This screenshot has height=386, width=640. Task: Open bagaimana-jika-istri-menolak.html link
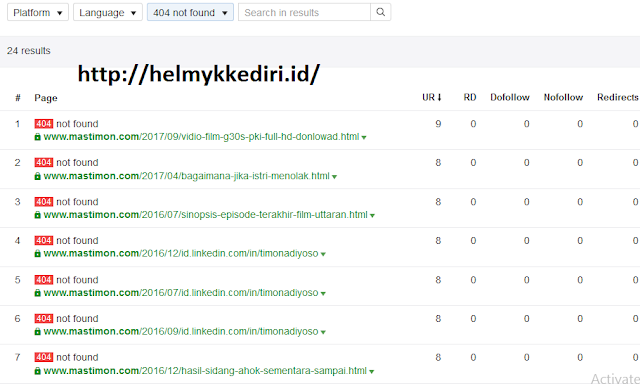click(187, 176)
